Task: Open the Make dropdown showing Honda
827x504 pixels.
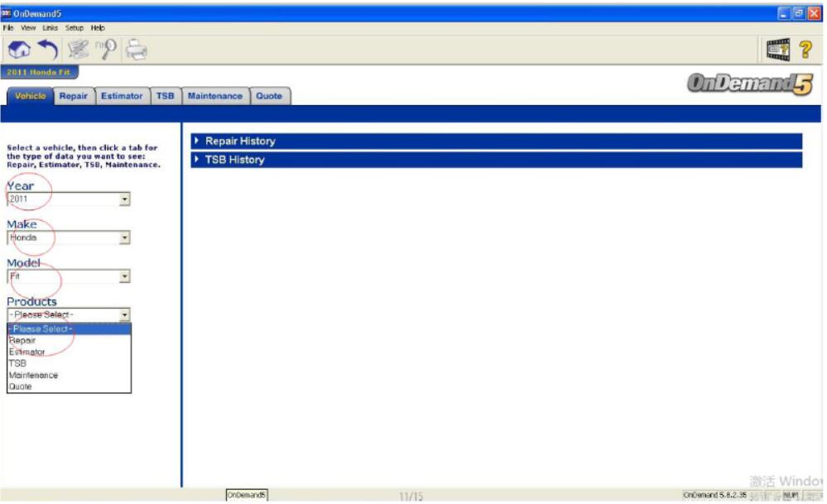Action: 124,238
